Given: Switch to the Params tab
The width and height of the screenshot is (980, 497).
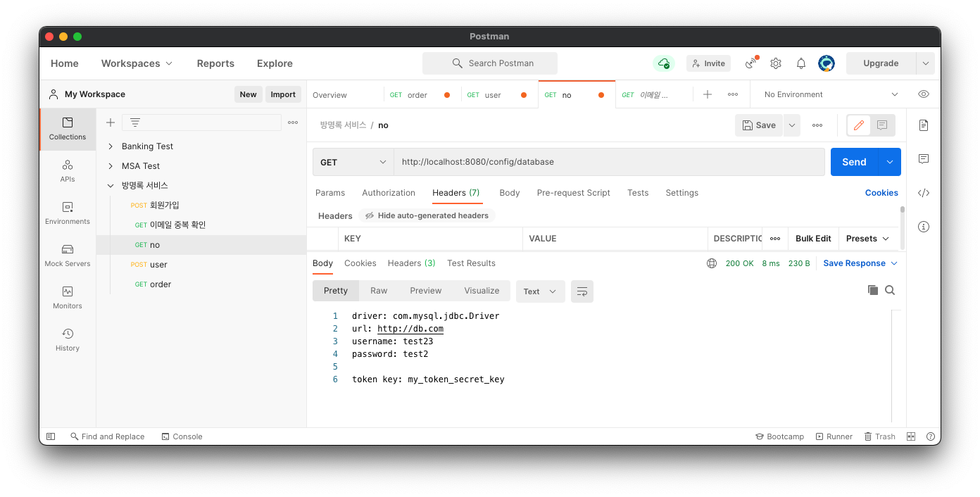Looking at the screenshot, I should (330, 193).
